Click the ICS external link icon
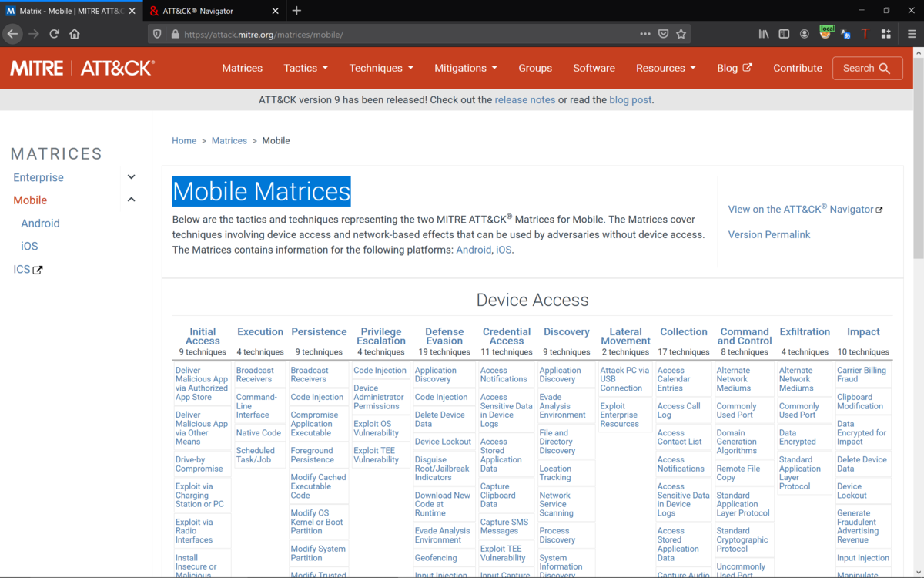Viewport: 924px width, 578px height. click(38, 270)
